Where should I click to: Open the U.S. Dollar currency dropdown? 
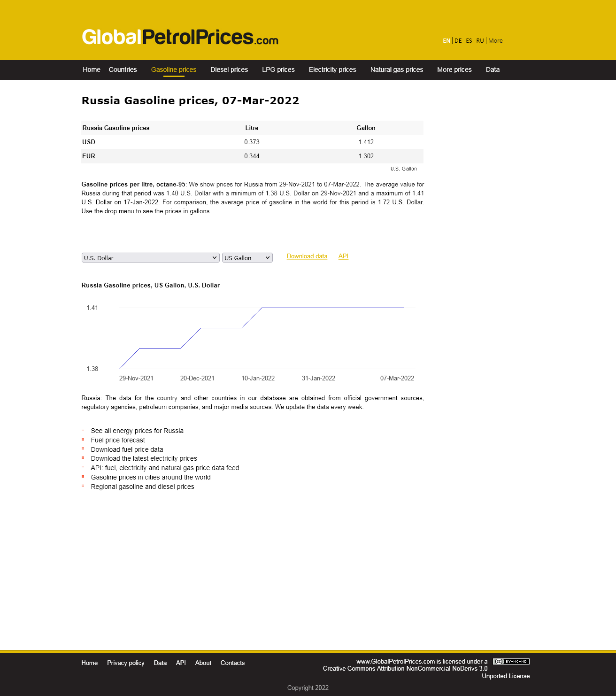(151, 258)
